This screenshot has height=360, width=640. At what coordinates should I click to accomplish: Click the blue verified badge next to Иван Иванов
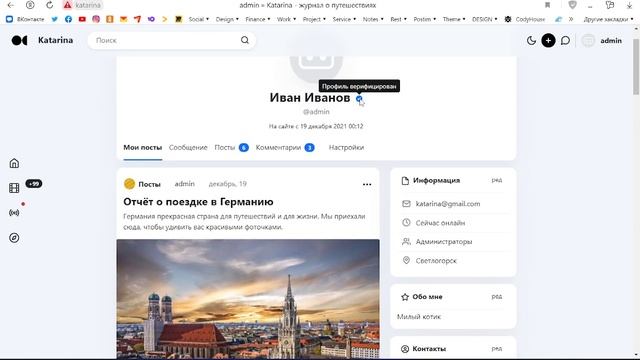tap(359, 98)
